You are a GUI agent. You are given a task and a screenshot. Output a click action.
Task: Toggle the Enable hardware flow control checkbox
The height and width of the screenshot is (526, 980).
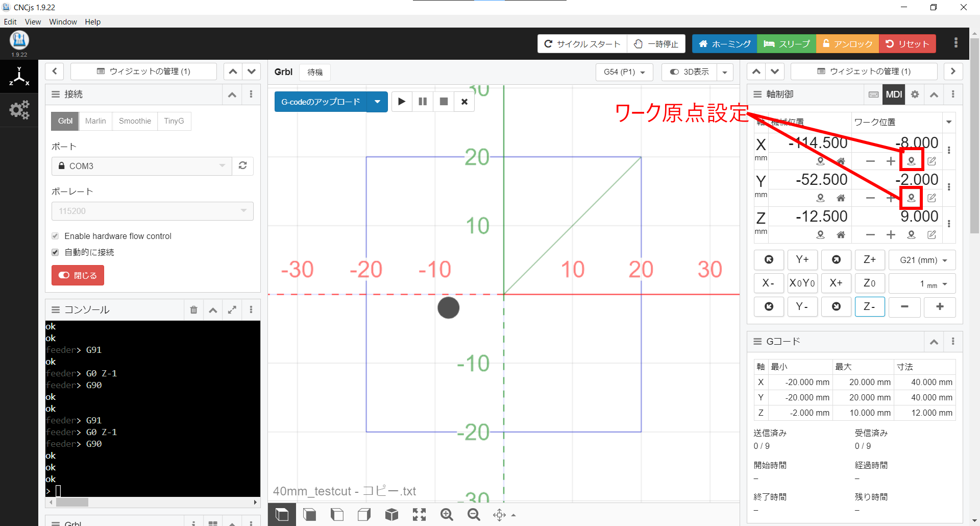coord(55,236)
